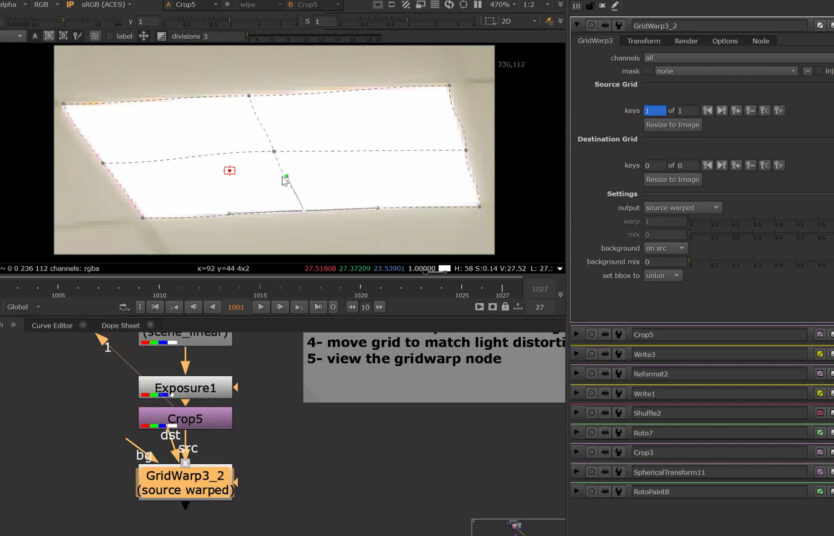Open the Dope Sheet tab

(120, 325)
